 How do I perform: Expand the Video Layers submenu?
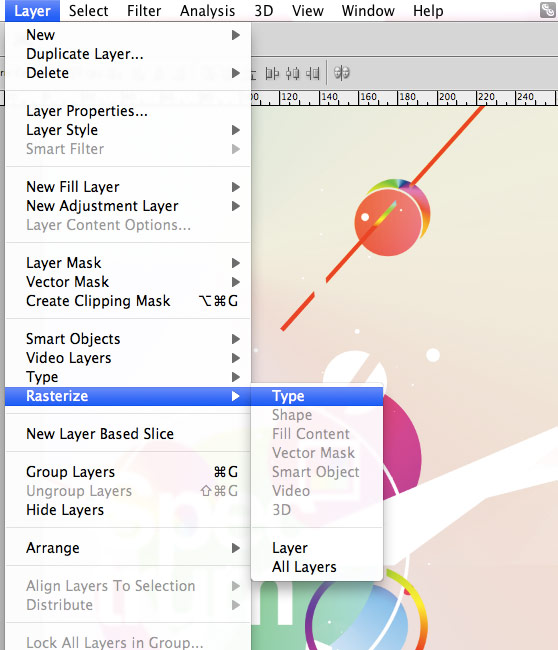[128, 358]
